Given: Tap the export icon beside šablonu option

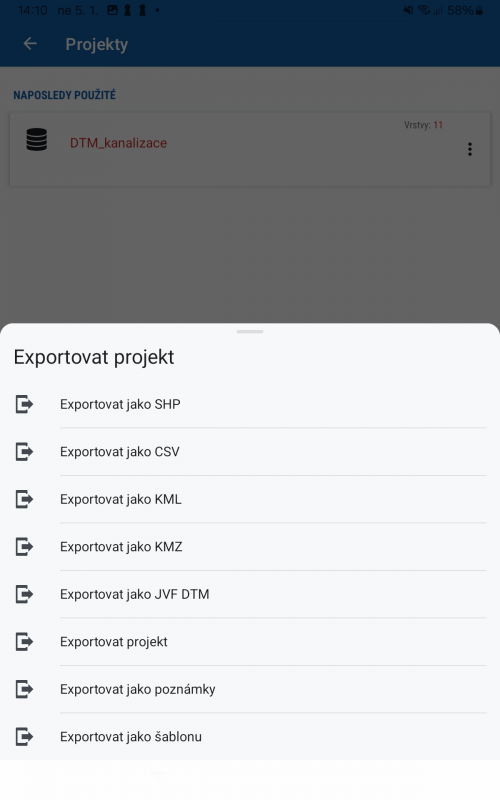Looking at the screenshot, I should 24,736.
